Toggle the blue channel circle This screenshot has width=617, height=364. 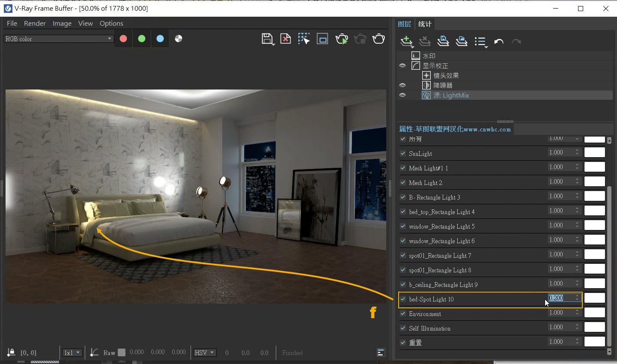pyautogui.click(x=160, y=39)
